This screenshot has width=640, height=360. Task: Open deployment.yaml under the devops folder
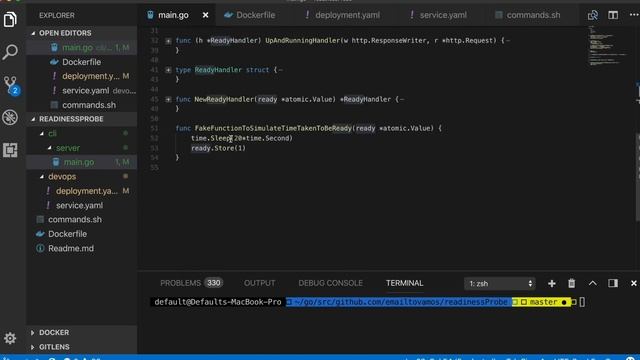click(x=82, y=191)
